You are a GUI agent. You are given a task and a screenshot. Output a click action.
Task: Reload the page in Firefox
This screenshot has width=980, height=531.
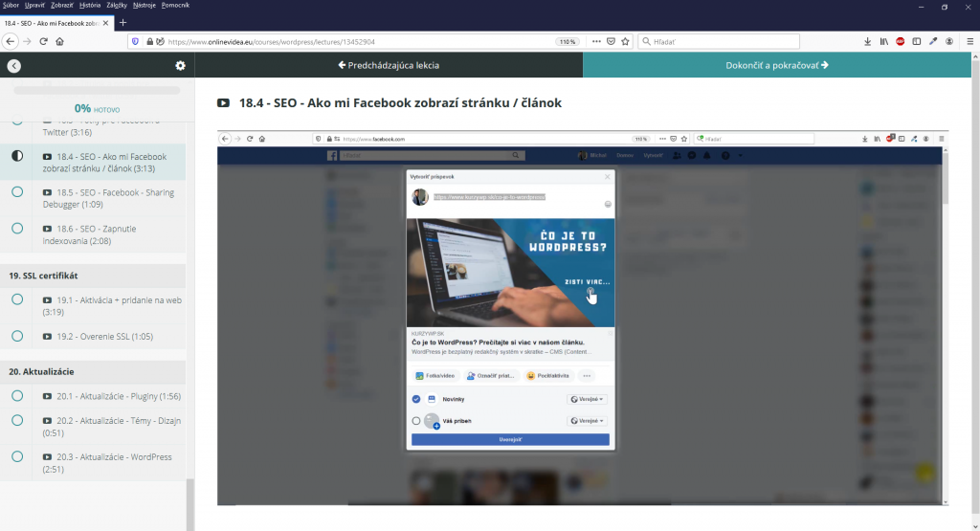43,41
